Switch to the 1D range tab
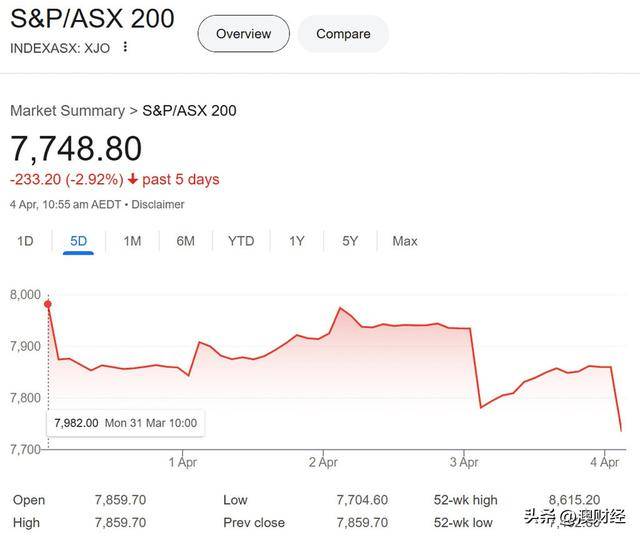This screenshot has width=640, height=539. point(25,241)
